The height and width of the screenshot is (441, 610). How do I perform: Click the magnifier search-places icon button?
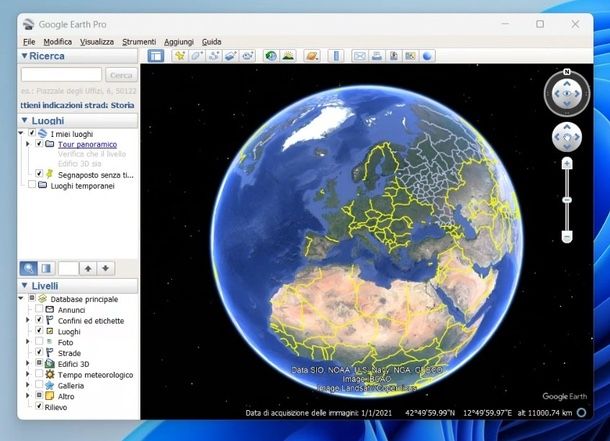28,268
